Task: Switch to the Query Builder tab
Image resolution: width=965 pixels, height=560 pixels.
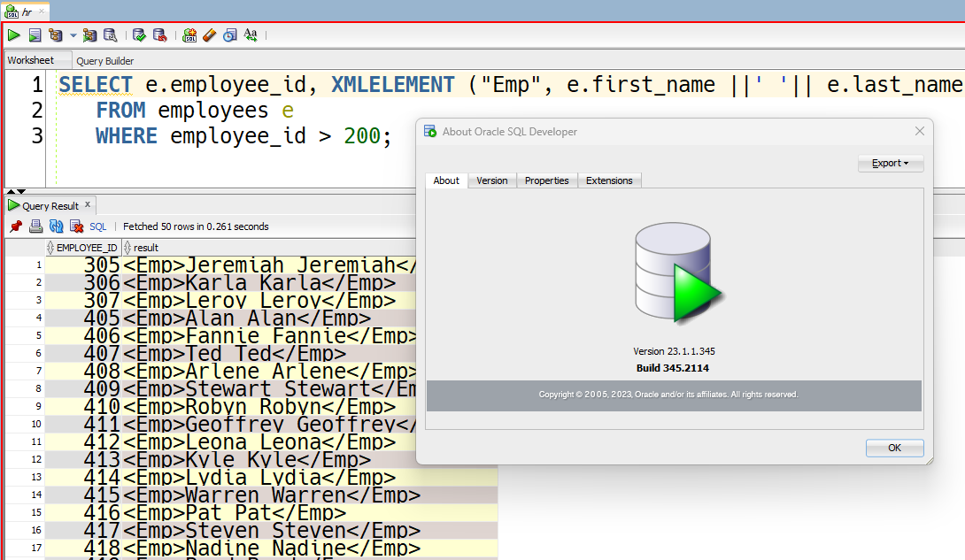Action: click(105, 61)
